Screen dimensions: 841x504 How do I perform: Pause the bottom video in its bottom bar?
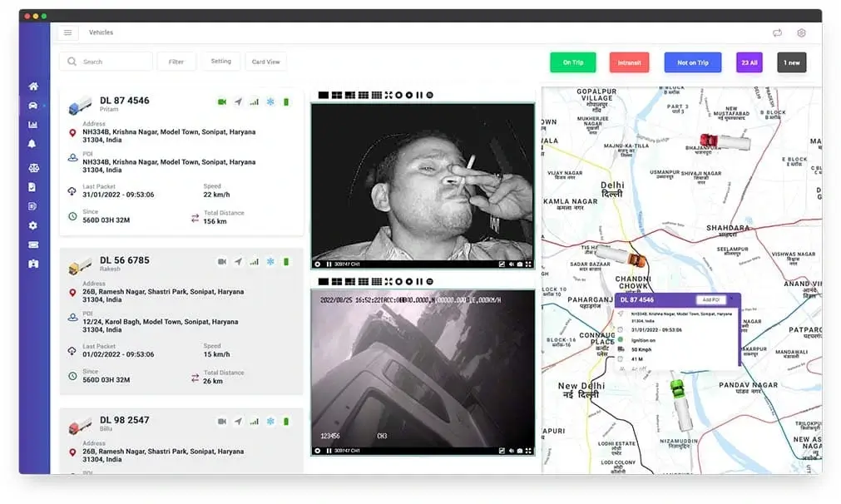[329, 451]
